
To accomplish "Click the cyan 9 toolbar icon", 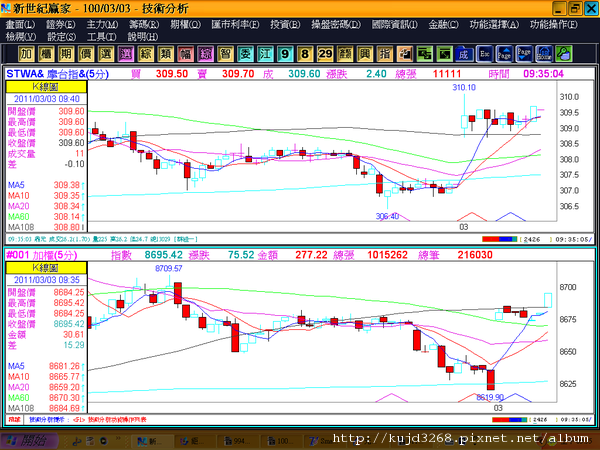I will point(285,54).
